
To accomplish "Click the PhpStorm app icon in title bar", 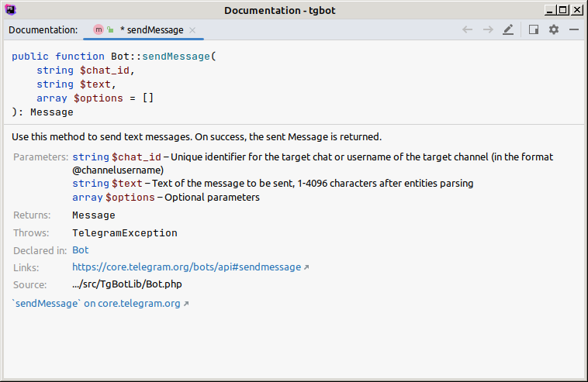I will click(x=11, y=10).
